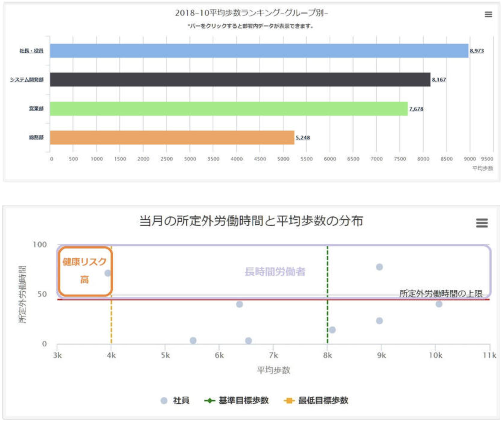Expand the green 営業部 bar data
The width and height of the screenshot is (504, 422).
pyautogui.click(x=229, y=109)
